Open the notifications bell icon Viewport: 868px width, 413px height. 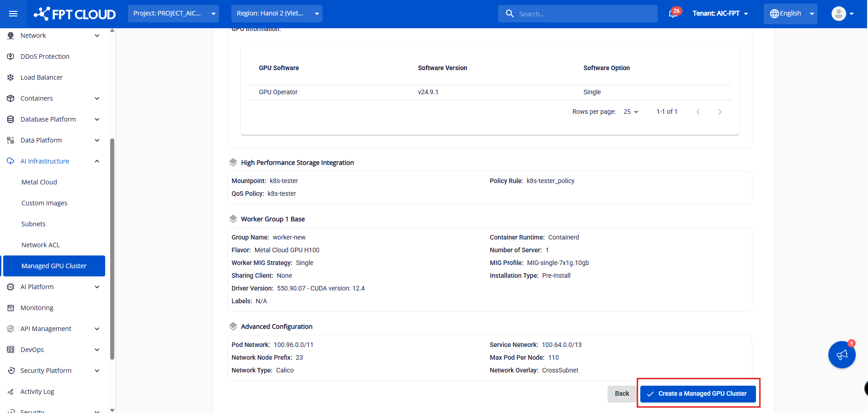tap(673, 14)
